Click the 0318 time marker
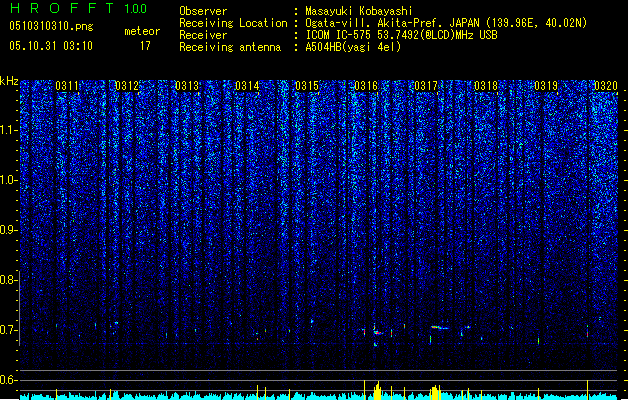 486,86
